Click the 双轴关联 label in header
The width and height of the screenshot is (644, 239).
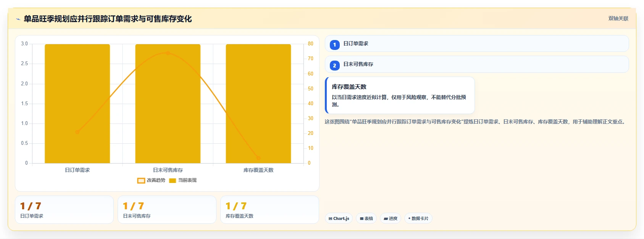[x=618, y=19]
